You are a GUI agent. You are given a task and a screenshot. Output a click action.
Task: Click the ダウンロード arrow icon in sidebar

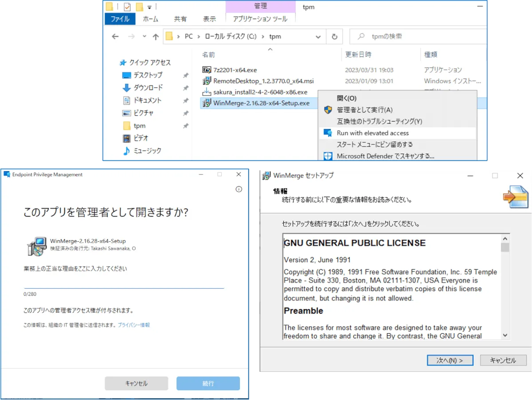click(x=127, y=88)
